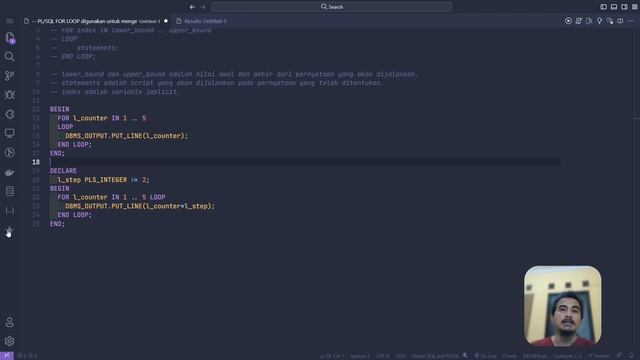Viewport: 640px width, 360px height.
Task: Click the BEGIN keyword on line 12
Action: (60, 109)
